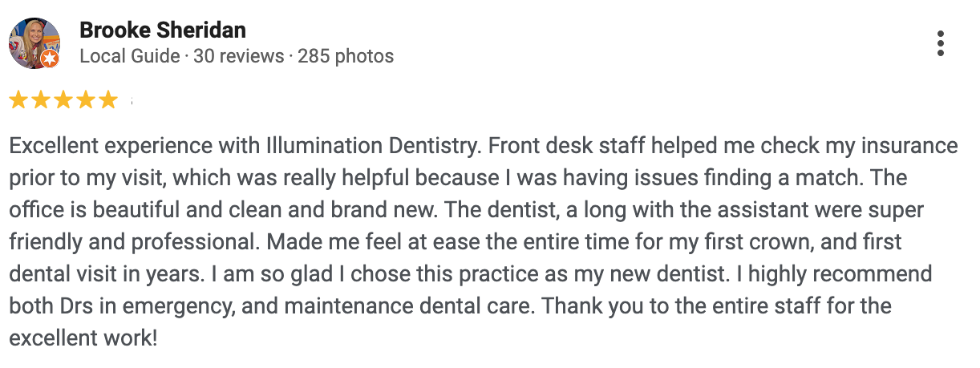The height and width of the screenshot is (368, 980).
Task: Click the words Illumination Dentistry in the review
Action: tap(372, 148)
